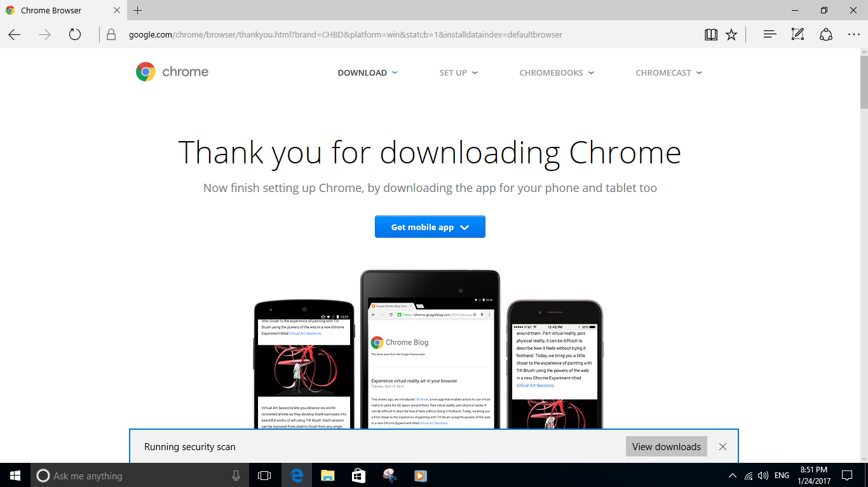Dismiss the security scan notification bar
Viewport: 868px width, 487px height.
(722, 446)
